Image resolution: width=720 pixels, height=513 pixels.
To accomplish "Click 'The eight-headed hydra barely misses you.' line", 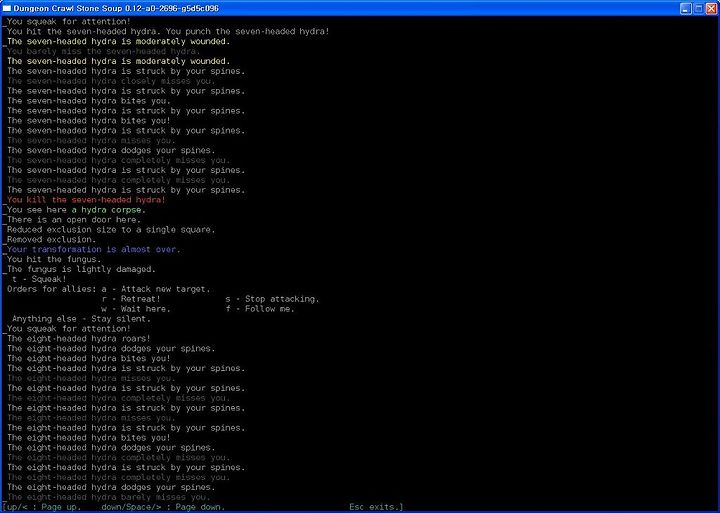I will tap(109, 497).
